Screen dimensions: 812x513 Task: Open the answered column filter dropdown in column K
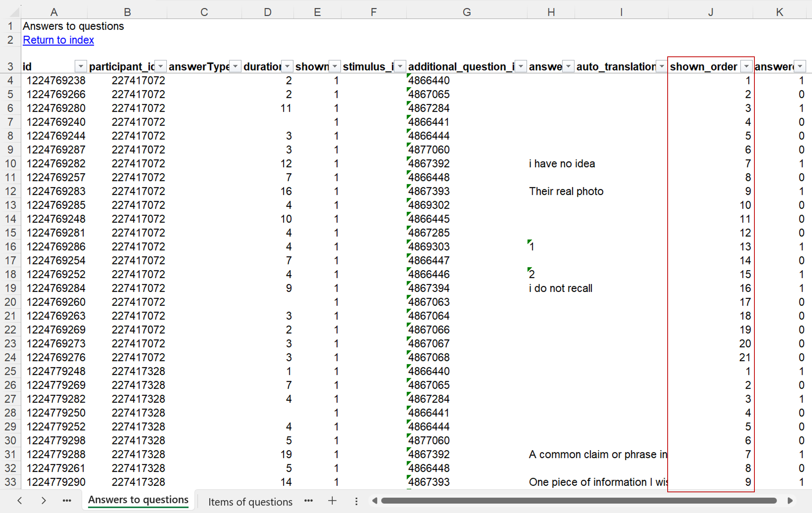click(800, 66)
